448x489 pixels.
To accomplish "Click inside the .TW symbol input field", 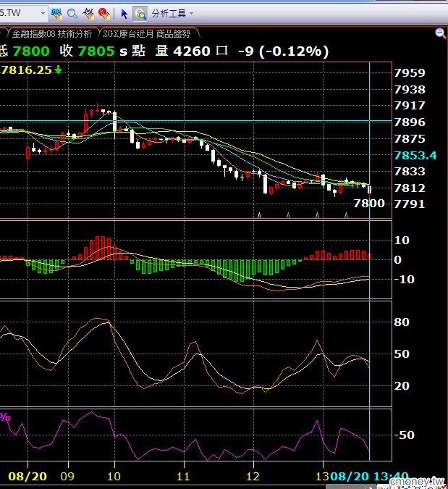I will (20, 13).
